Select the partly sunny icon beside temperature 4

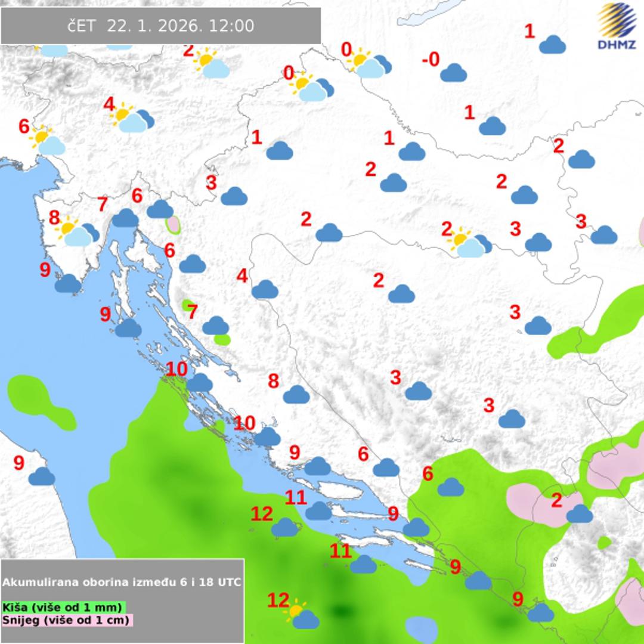pos(132,118)
